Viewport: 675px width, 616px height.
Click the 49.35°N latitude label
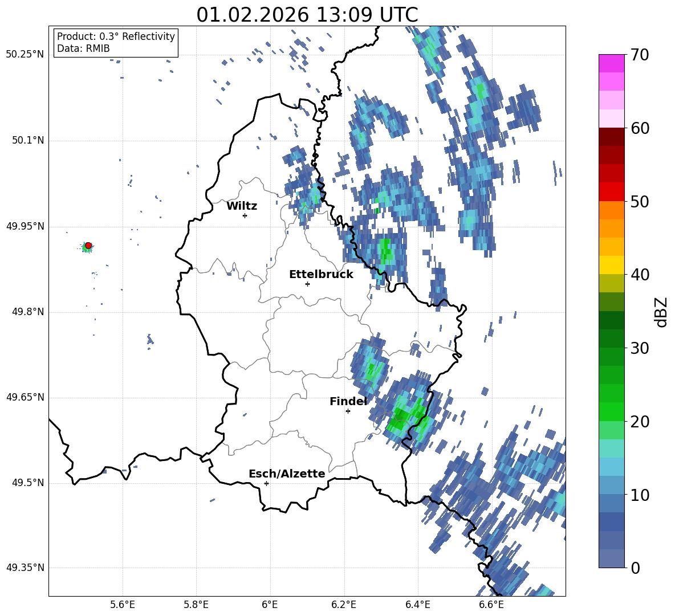25,568
